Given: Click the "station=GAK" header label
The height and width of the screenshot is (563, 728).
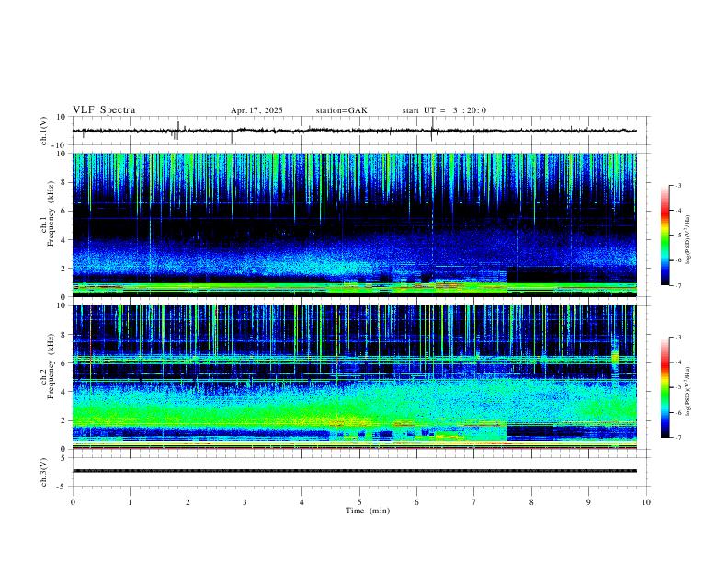Looking at the screenshot, I should (341, 110).
